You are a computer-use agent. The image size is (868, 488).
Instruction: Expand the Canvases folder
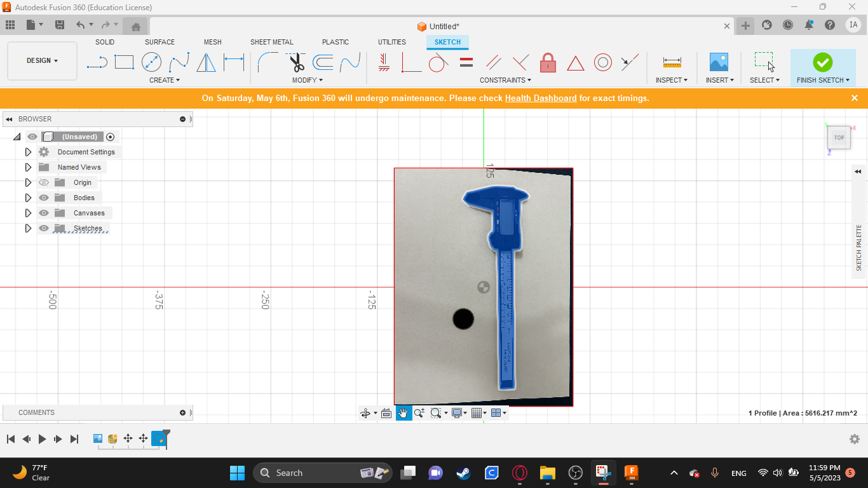[x=28, y=213]
